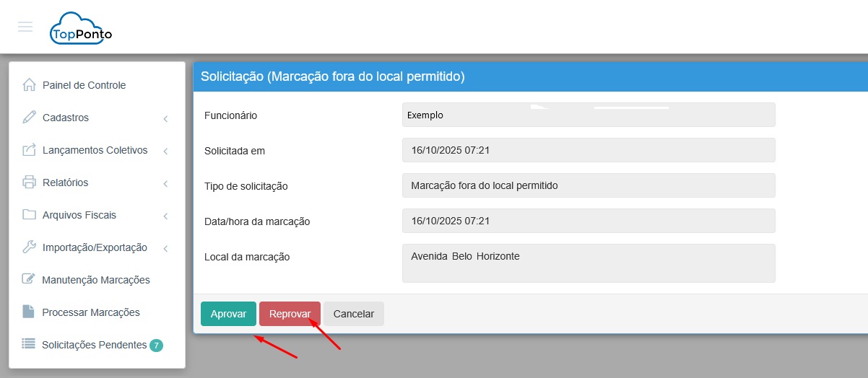Viewport: 868px width, 378px height.
Task: Click the pending requests badge showing 7
Action: pos(156,346)
